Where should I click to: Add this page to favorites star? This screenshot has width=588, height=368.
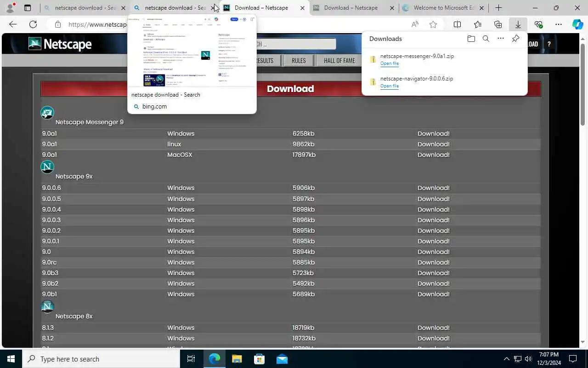(433, 24)
